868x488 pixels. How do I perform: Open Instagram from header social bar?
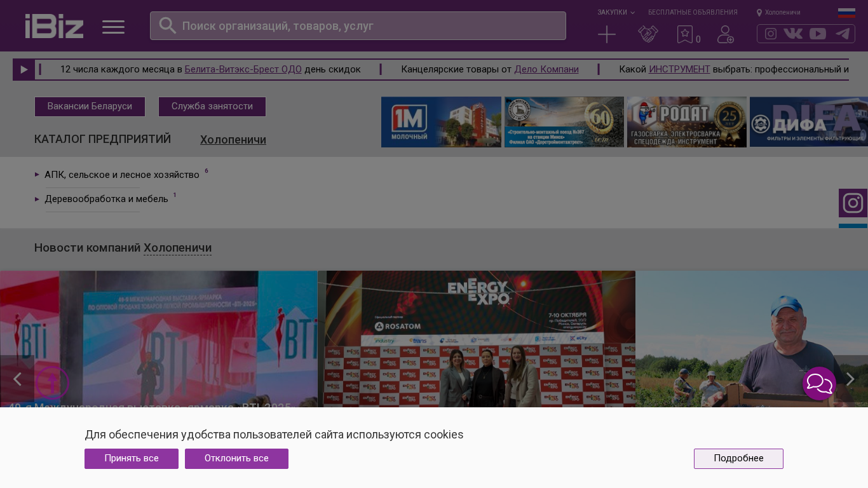[771, 34]
